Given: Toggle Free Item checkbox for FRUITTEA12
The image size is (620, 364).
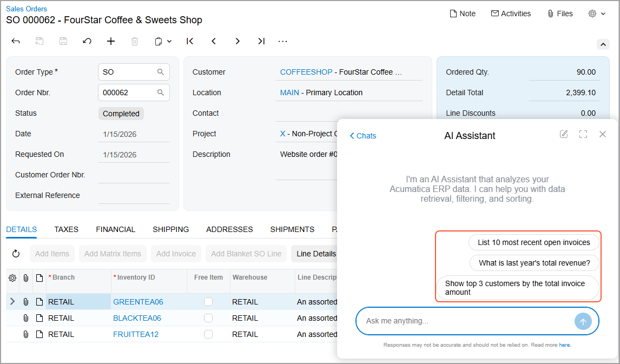Looking at the screenshot, I should pyautogui.click(x=208, y=334).
